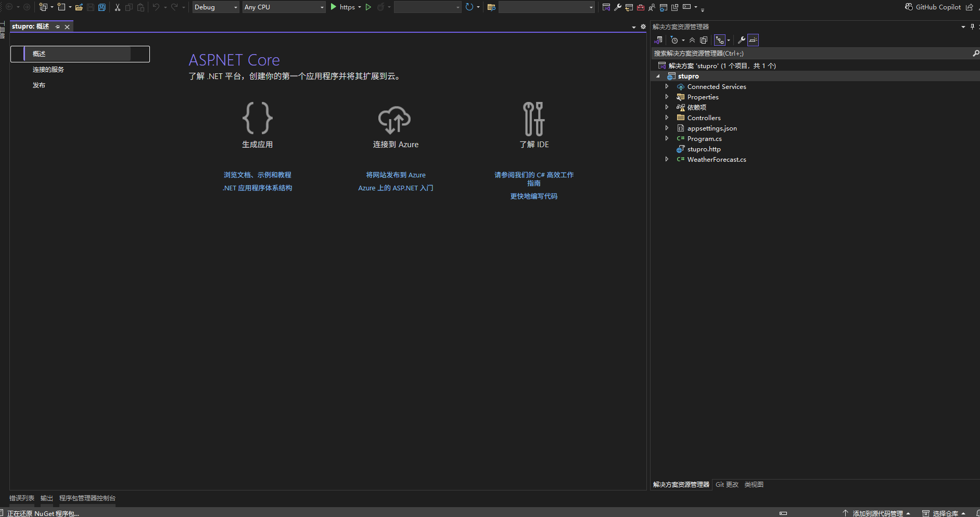Expand the Controllers folder node

[x=668, y=118]
